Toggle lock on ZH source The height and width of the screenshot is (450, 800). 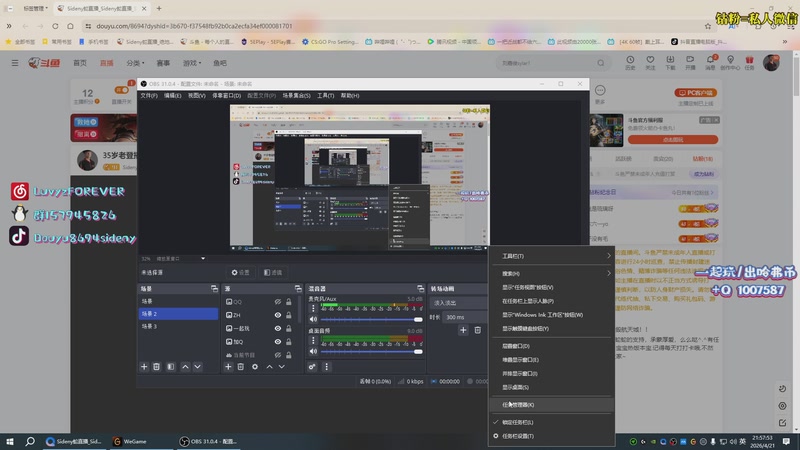pyautogui.click(x=289, y=315)
